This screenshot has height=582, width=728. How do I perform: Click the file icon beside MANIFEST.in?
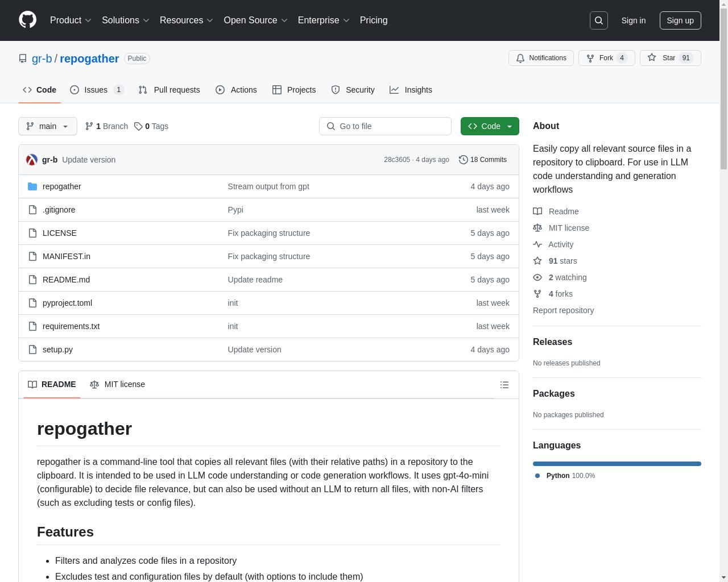pyautogui.click(x=32, y=256)
